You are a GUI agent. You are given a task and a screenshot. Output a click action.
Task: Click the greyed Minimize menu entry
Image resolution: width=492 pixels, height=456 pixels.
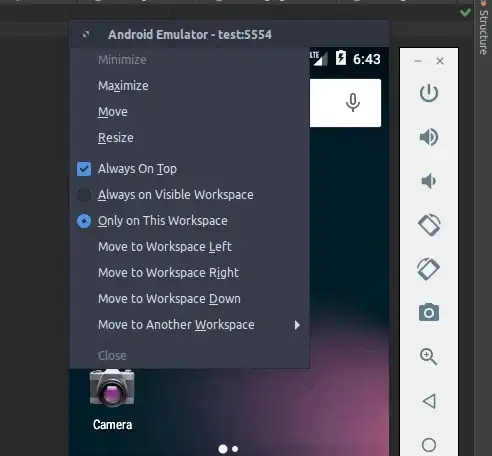point(190,60)
